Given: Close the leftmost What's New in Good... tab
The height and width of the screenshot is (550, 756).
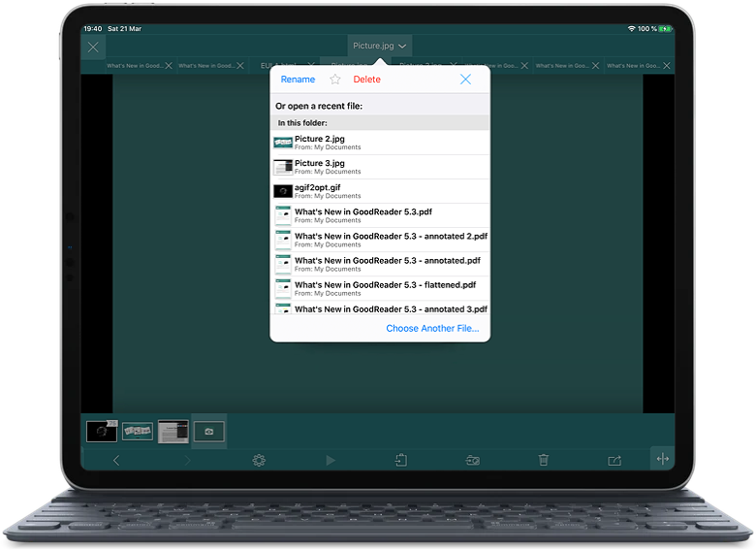Looking at the screenshot, I should pos(169,66).
